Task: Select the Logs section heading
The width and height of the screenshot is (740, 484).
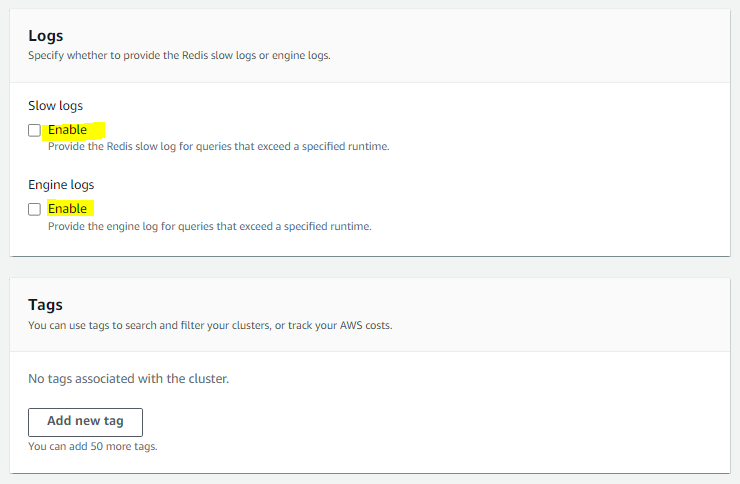Action: click(x=46, y=36)
